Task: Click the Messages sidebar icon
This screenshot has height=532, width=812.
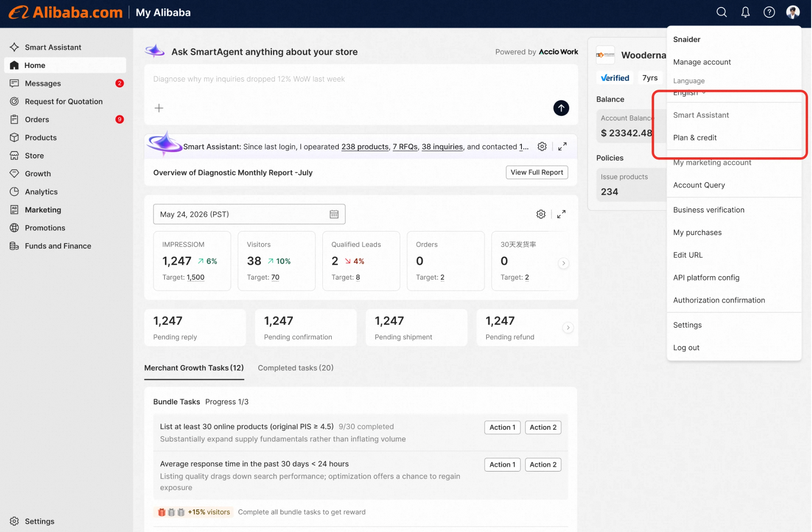Action: (15, 84)
